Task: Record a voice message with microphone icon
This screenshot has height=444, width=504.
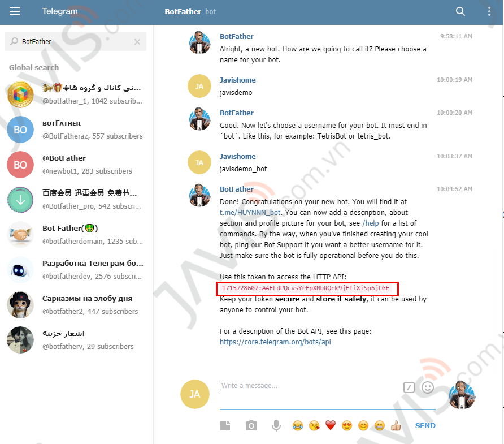Action: 276,426
